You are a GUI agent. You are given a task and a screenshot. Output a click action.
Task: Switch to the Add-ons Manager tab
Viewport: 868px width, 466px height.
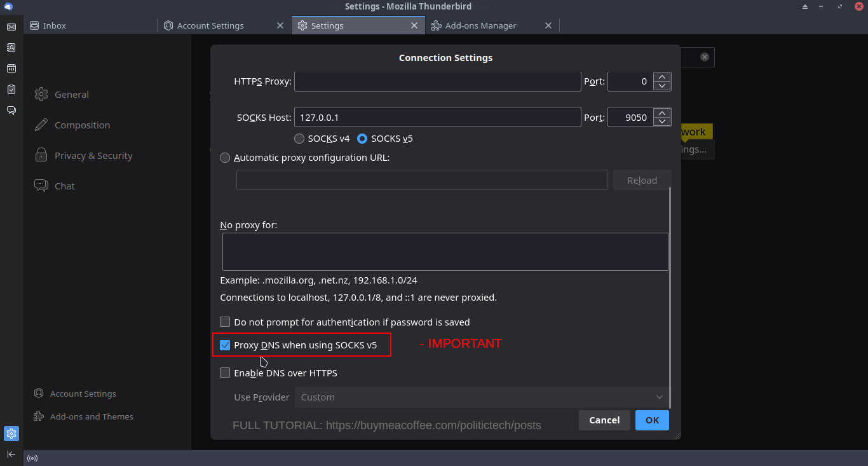tap(492, 25)
